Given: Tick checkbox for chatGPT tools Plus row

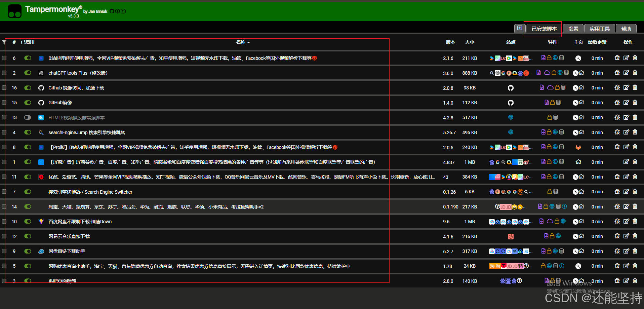Looking at the screenshot, I should 4,73.
